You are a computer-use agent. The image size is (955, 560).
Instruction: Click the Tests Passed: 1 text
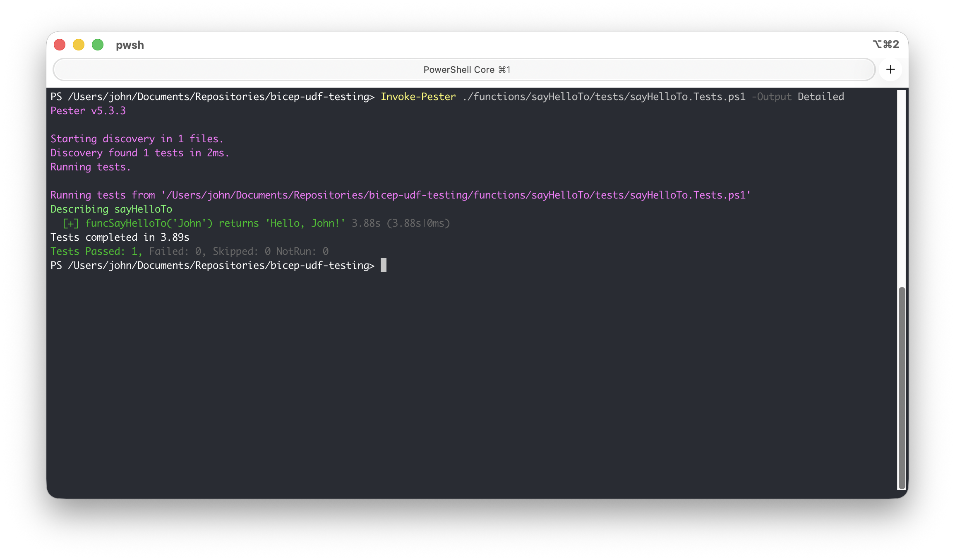pos(96,251)
